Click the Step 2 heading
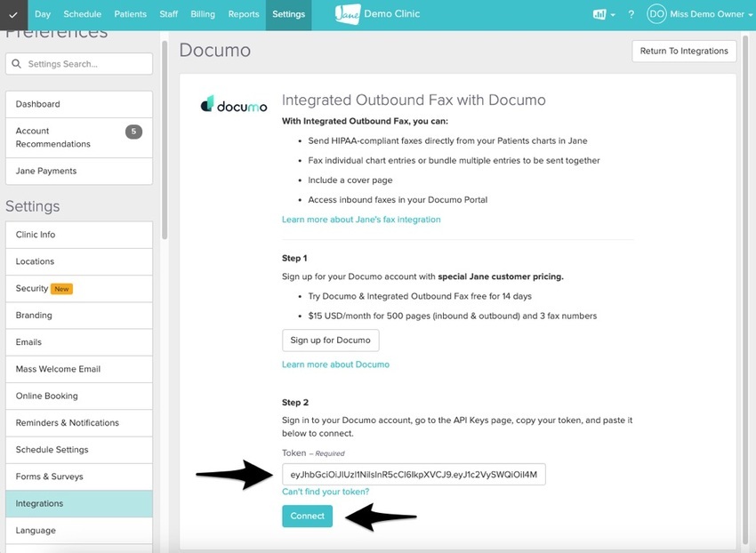The width and height of the screenshot is (756, 553). 295,403
